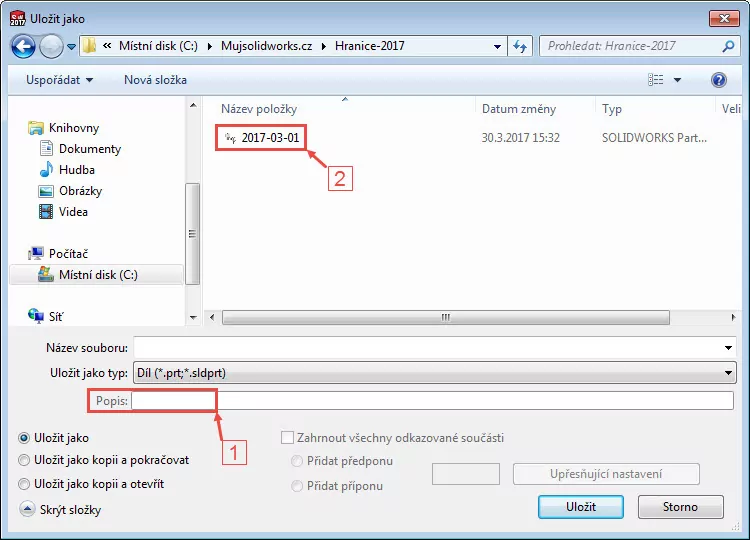Select Místní disk (C:) in the breadcrumb

(x=158, y=46)
